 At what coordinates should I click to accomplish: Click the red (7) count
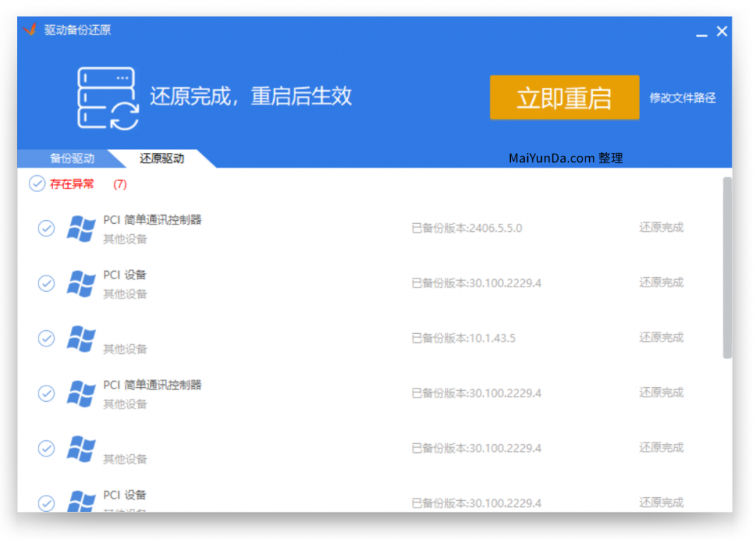[x=120, y=185]
